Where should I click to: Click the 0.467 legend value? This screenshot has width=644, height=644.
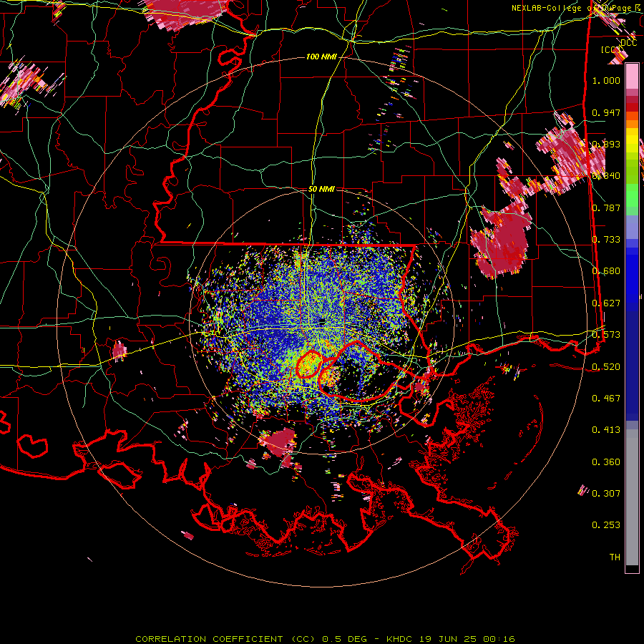point(606,398)
